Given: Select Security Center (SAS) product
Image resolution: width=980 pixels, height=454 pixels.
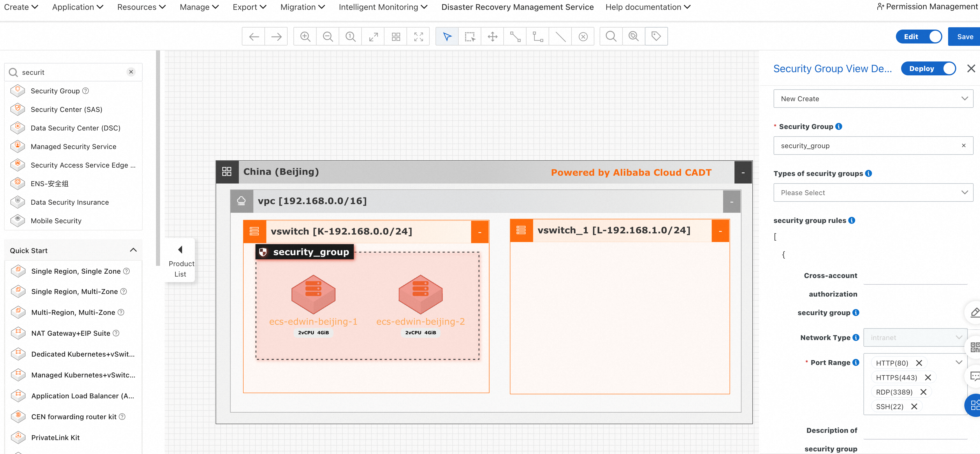Looking at the screenshot, I should coord(66,109).
